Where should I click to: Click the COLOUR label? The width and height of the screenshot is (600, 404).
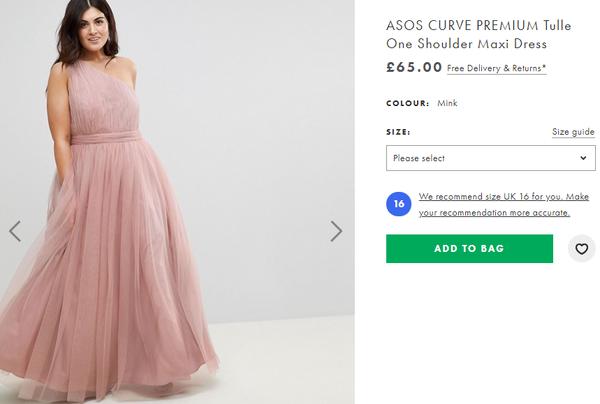407,103
